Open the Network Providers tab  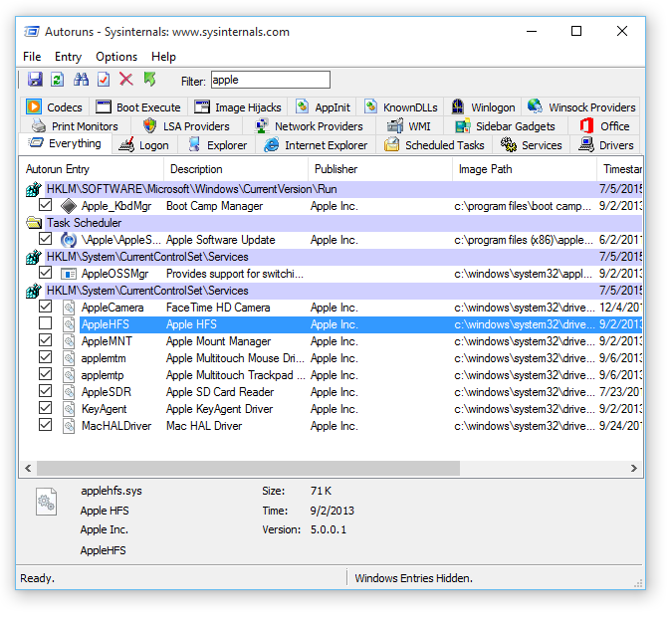pyautogui.click(x=309, y=126)
